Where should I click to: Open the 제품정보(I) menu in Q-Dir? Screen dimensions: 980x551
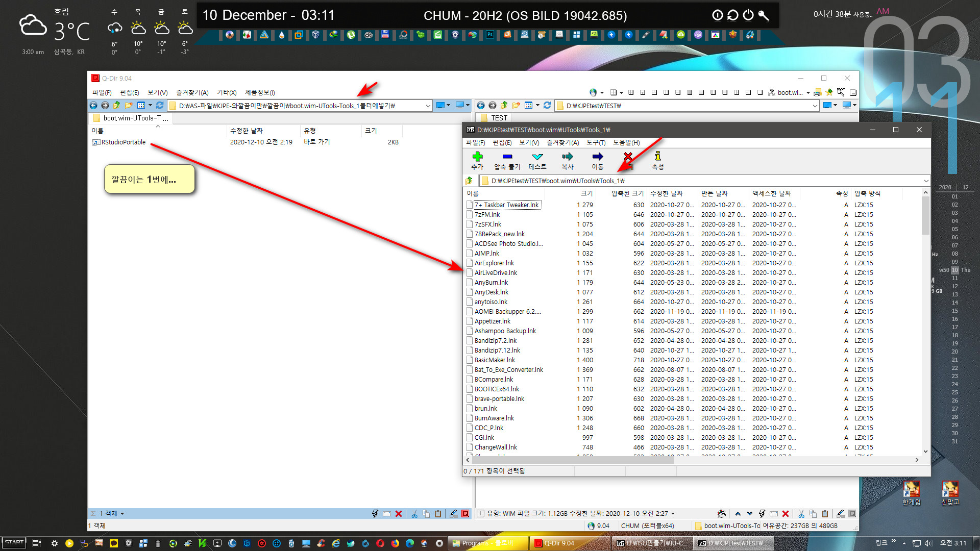tap(260, 92)
